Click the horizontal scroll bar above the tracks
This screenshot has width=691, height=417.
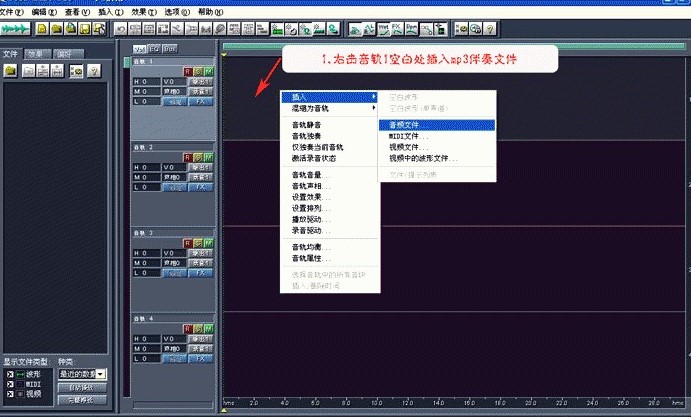(450, 46)
